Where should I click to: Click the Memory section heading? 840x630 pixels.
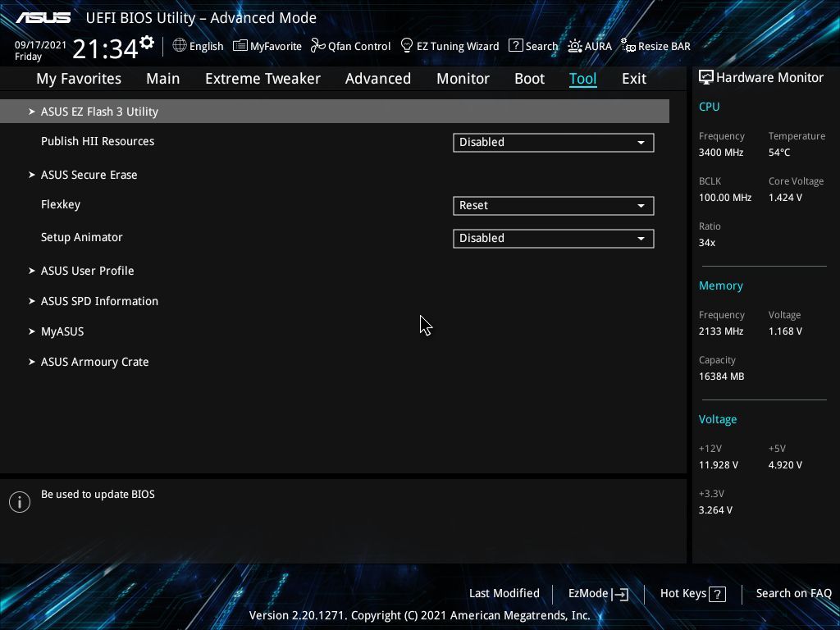tap(720, 286)
